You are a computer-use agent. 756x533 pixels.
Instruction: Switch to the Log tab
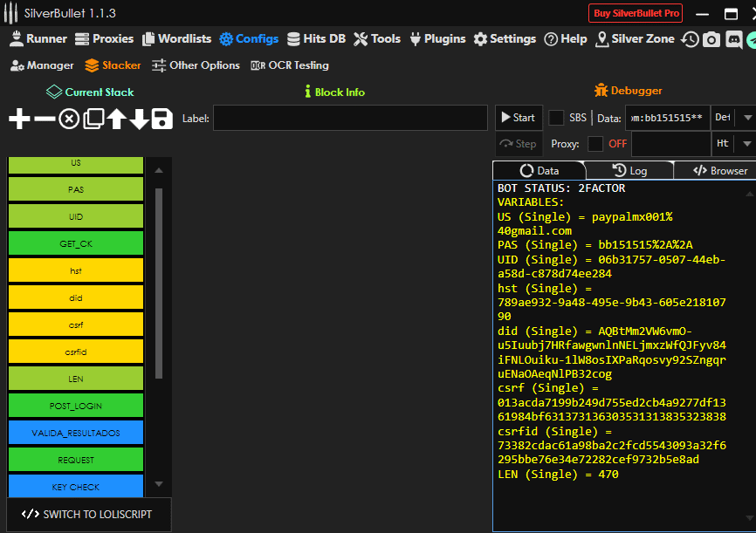pyautogui.click(x=629, y=171)
